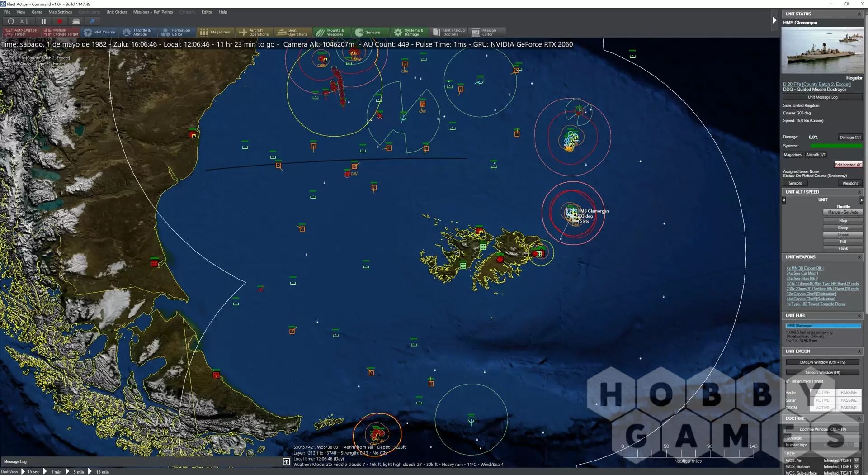The width and height of the screenshot is (868, 475).
Task: Collapse the UNIT EMCON section
Action: (x=859, y=351)
